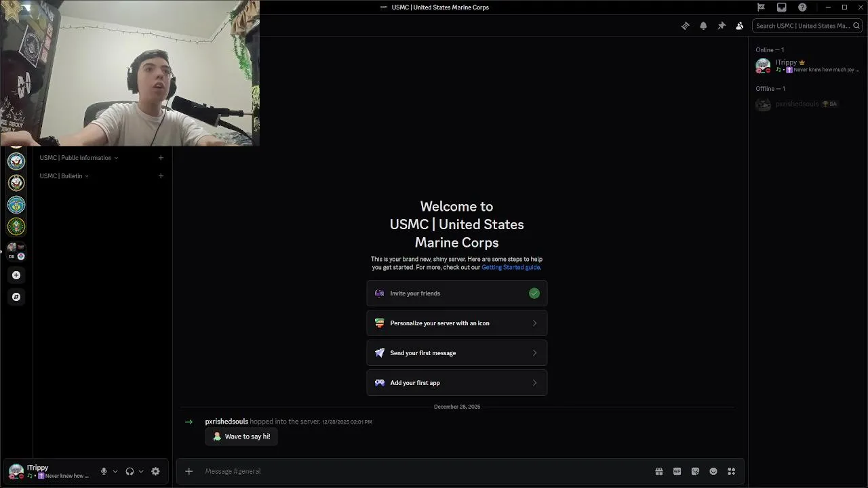Screen dimensions: 868x488
Task: Click Add a Server plus button
Action: pos(16,275)
